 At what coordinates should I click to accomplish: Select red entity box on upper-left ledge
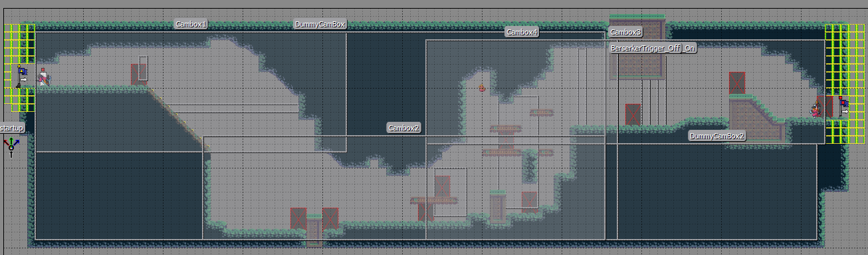[138, 74]
